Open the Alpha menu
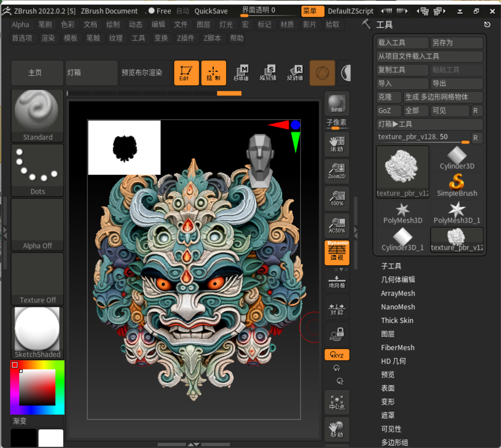This screenshot has height=448, width=501. click(x=20, y=25)
